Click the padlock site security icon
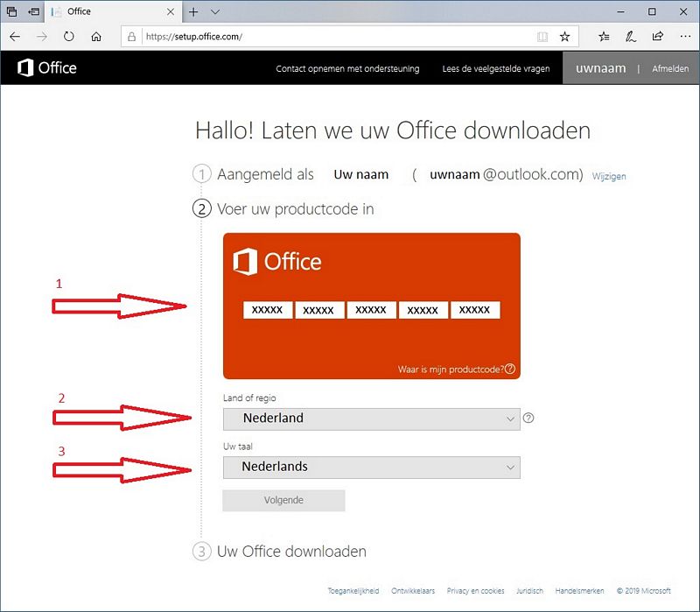 (x=131, y=37)
